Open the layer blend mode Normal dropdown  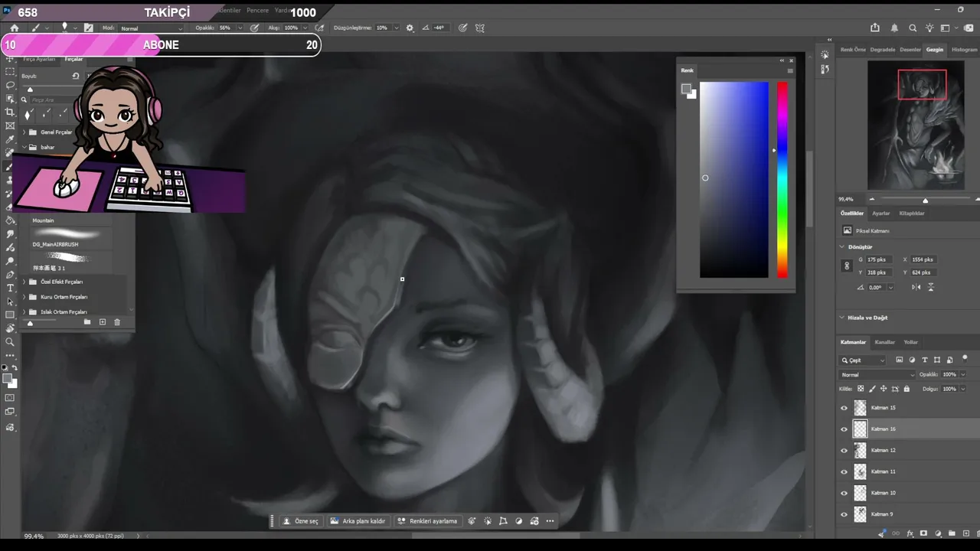[x=877, y=375]
